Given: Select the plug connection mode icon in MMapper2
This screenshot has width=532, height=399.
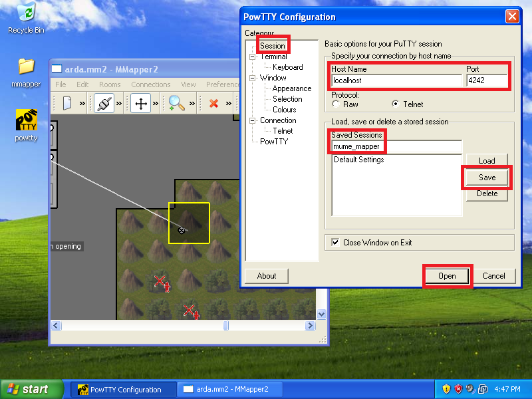Looking at the screenshot, I should [x=104, y=103].
